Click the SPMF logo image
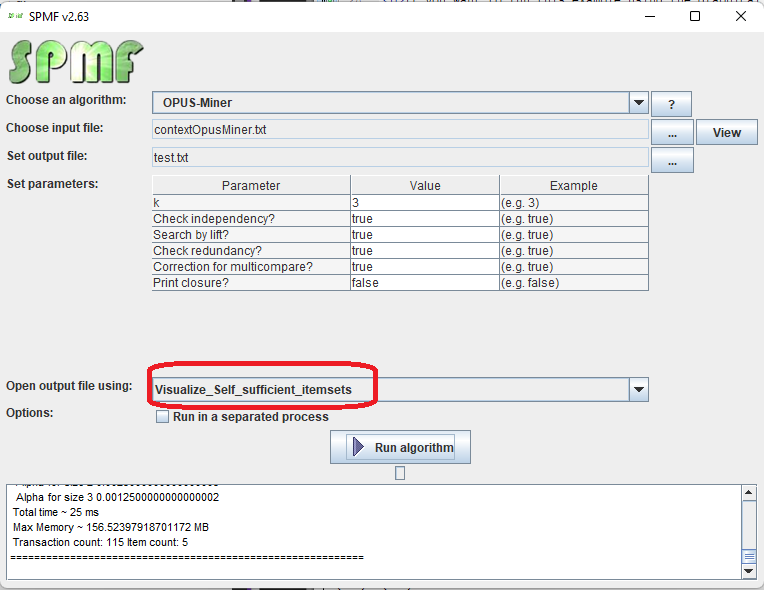This screenshot has height=590, width=764. [75, 62]
